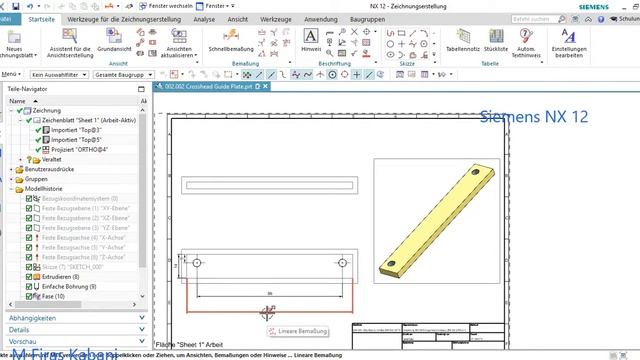Select Importiert "Top@3" tree item
640x360 pixels.
[x=76, y=130]
